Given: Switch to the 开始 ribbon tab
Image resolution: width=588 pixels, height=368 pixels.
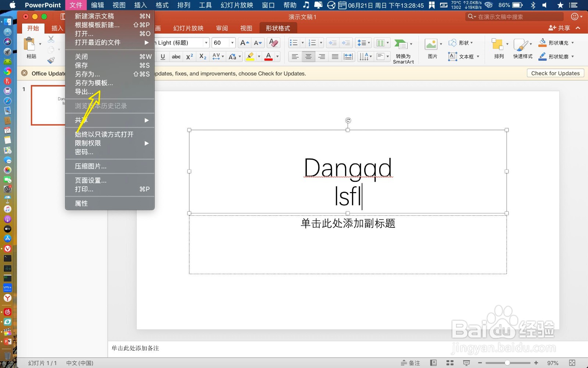Looking at the screenshot, I should click(x=33, y=28).
